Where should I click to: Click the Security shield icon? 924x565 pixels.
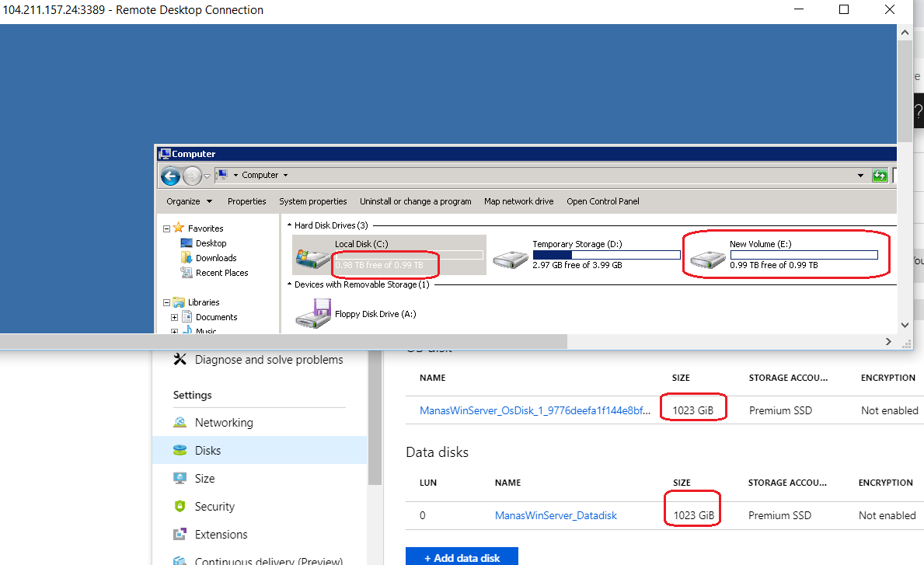pyautogui.click(x=180, y=506)
